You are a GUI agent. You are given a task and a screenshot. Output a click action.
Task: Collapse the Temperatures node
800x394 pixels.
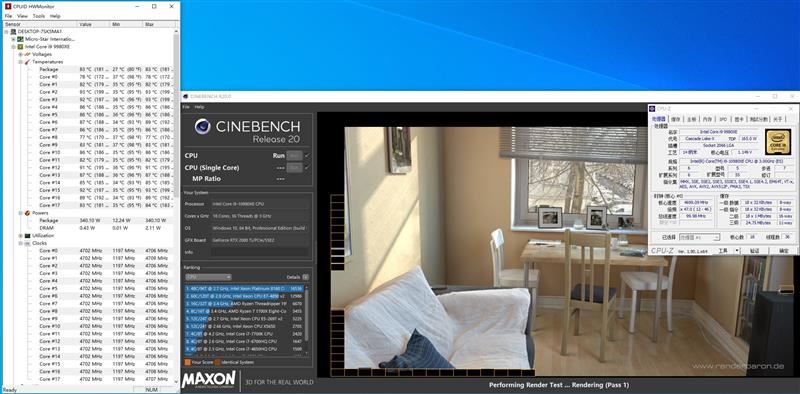pos(20,62)
